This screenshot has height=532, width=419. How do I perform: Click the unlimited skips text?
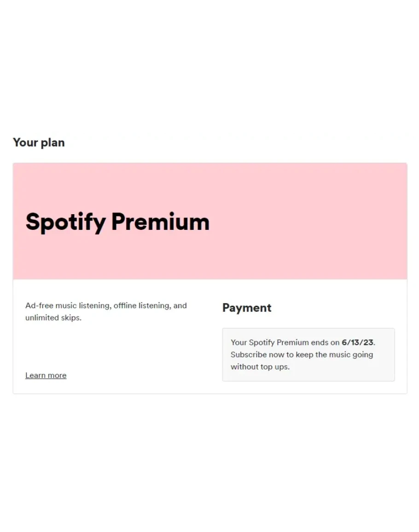click(x=52, y=318)
